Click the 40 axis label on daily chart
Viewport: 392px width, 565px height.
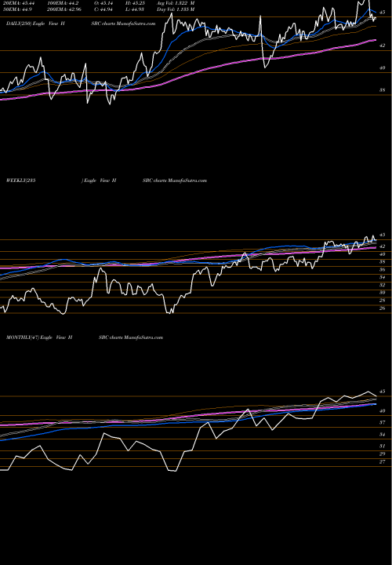(383, 68)
